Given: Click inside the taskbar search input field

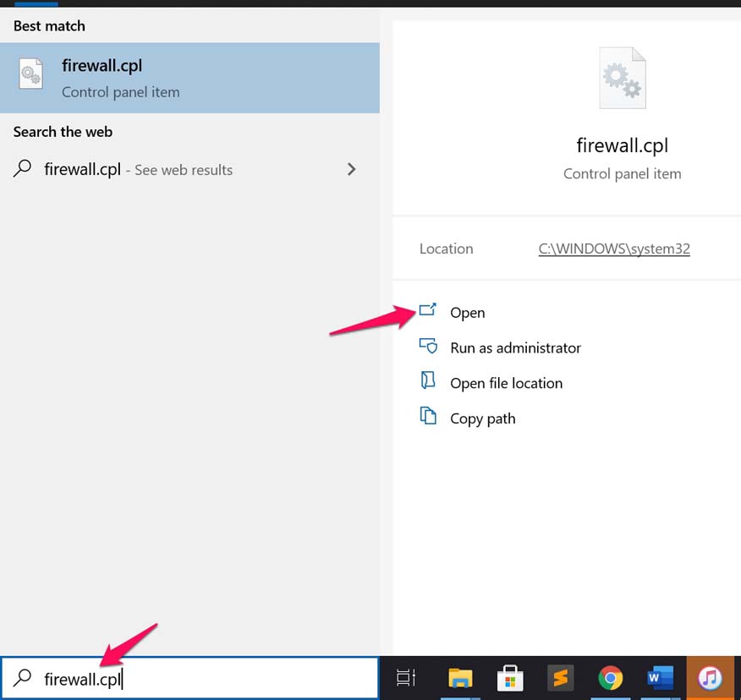Looking at the screenshot, I should click(190, 678).
